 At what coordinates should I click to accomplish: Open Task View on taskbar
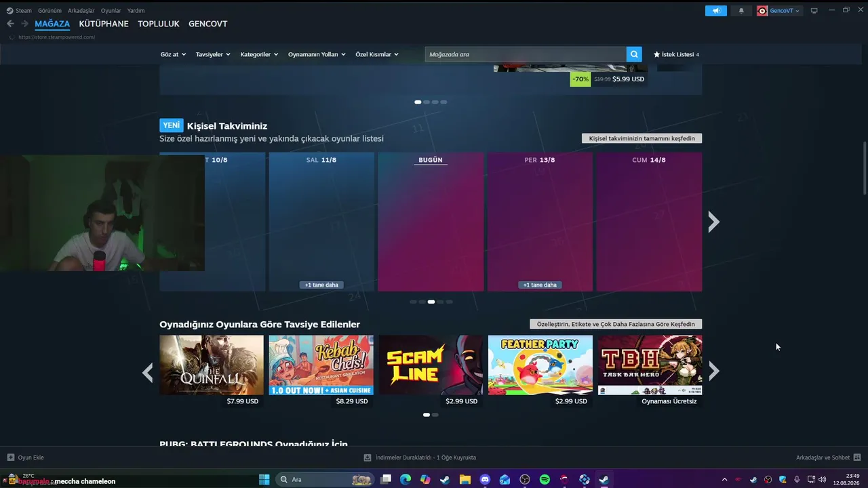(386, 480)
